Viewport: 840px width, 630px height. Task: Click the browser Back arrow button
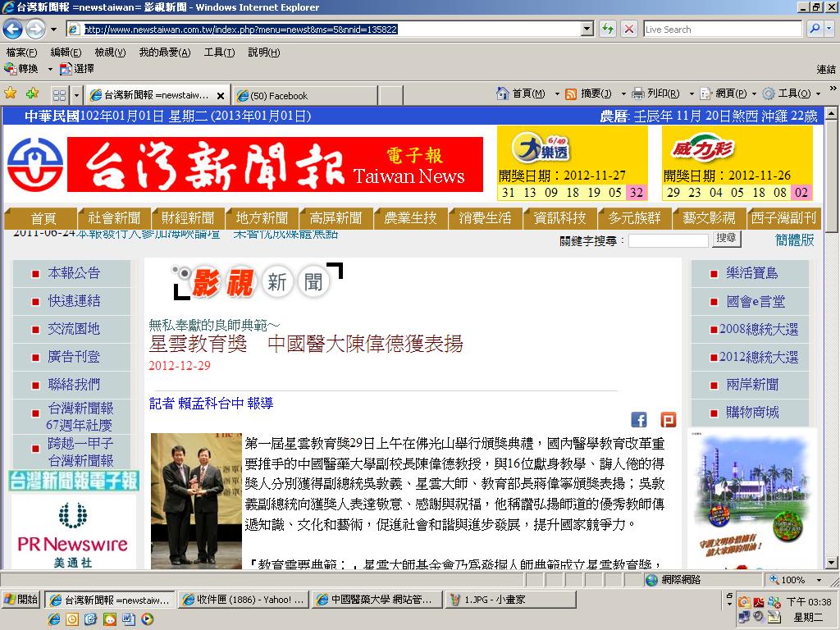click(x=13, y=29)
